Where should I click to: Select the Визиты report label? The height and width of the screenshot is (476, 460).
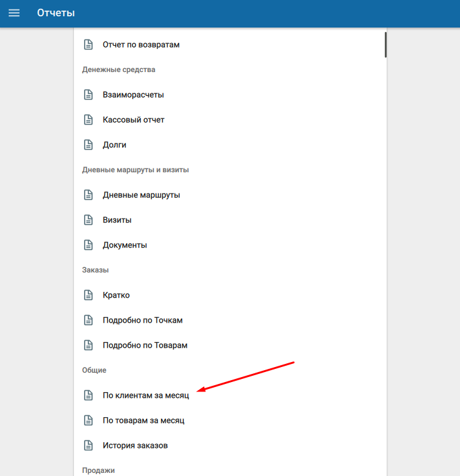[117, 220]
